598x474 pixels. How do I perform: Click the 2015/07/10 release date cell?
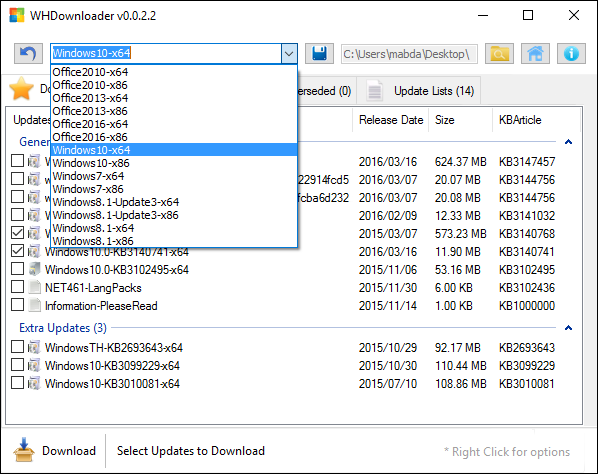coord(387,384)
